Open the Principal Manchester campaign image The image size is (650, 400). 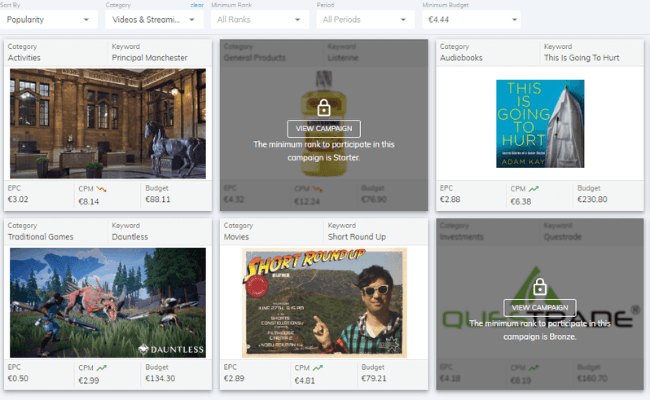click(x=108, y=124)
